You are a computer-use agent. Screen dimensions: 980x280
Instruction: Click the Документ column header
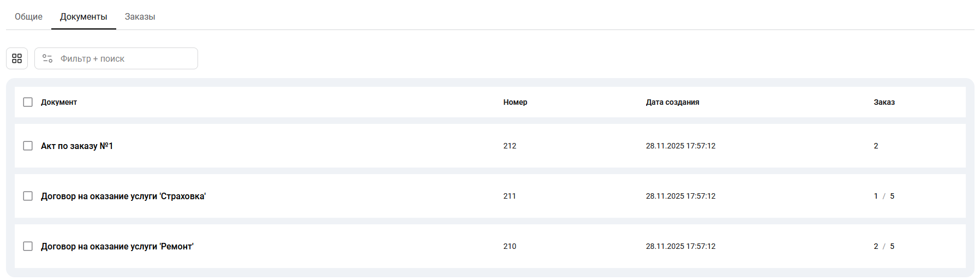(59, 102)
